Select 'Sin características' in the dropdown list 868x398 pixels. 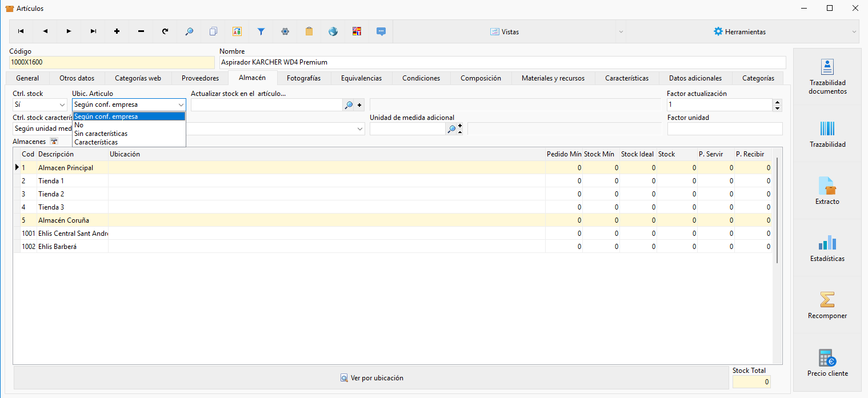[x=101, y=134]
